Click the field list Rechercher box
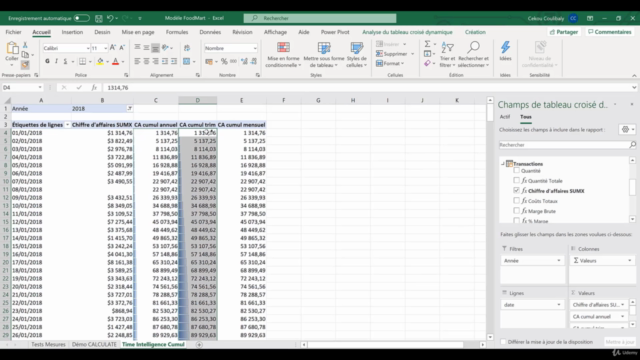640x360 pixels. [567, 145]
